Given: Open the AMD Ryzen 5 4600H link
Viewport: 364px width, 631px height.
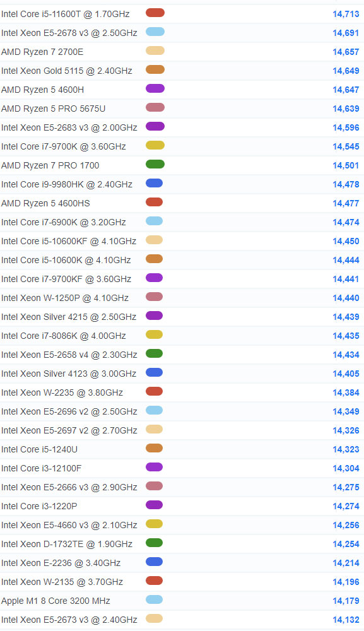Looking at the screenshot, I should [x=43, y=90].
